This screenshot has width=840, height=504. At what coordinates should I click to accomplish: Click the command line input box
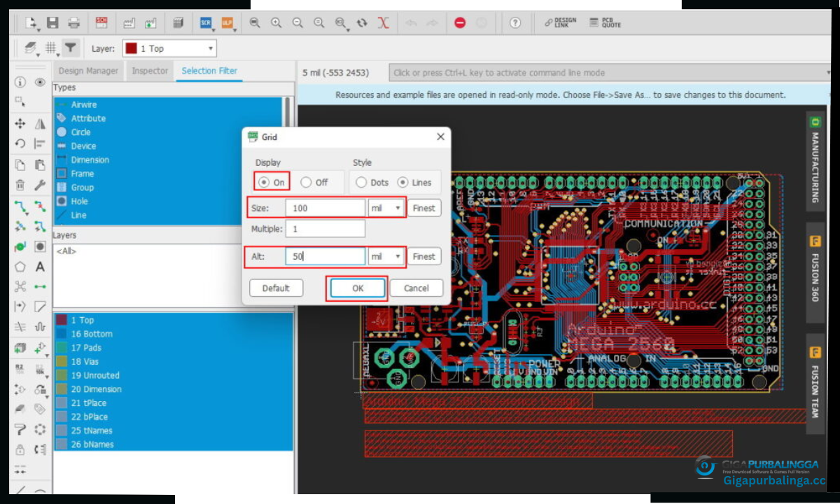[x=609, y=73]
